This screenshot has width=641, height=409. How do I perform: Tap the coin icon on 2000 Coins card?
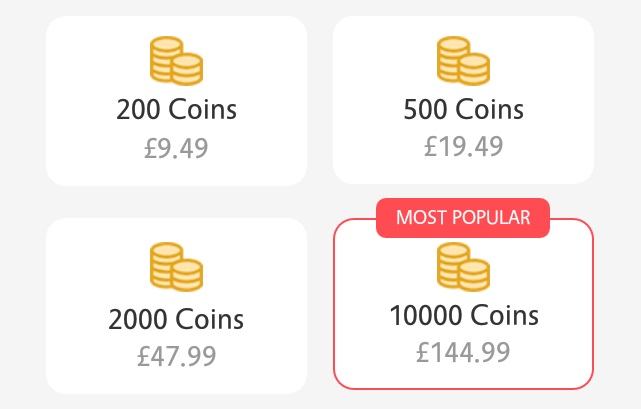(x=176, y=265)
